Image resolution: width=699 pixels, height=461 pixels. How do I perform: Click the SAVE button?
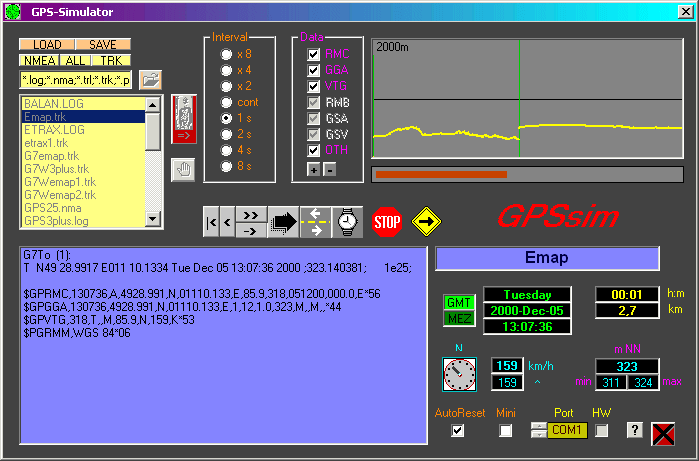pos(103,45)
